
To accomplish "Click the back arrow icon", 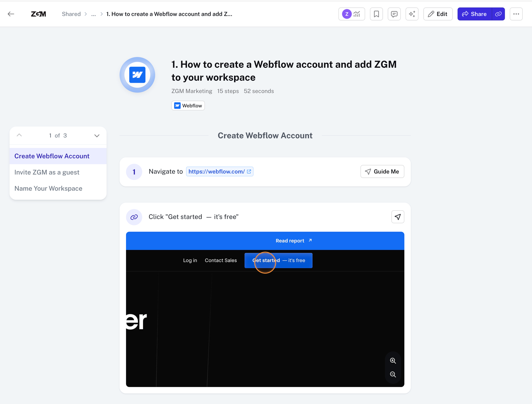I will (x=11, y=14).
